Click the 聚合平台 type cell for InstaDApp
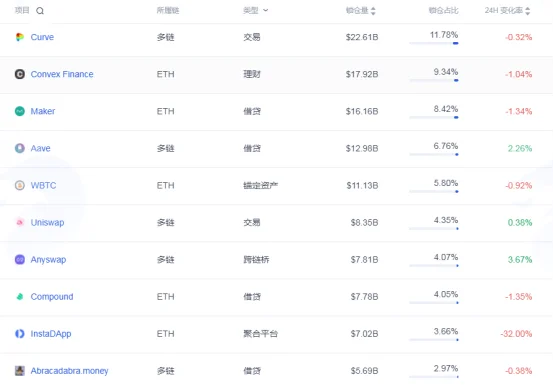Viewport: 554px width, 389px height. [260, 334]
